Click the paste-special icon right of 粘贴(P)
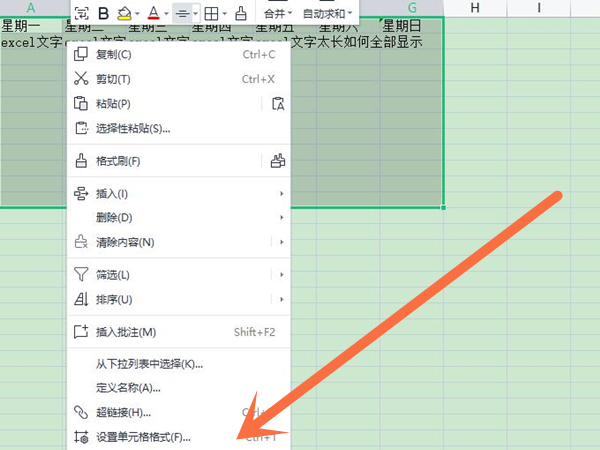 [x=278, y=103]
